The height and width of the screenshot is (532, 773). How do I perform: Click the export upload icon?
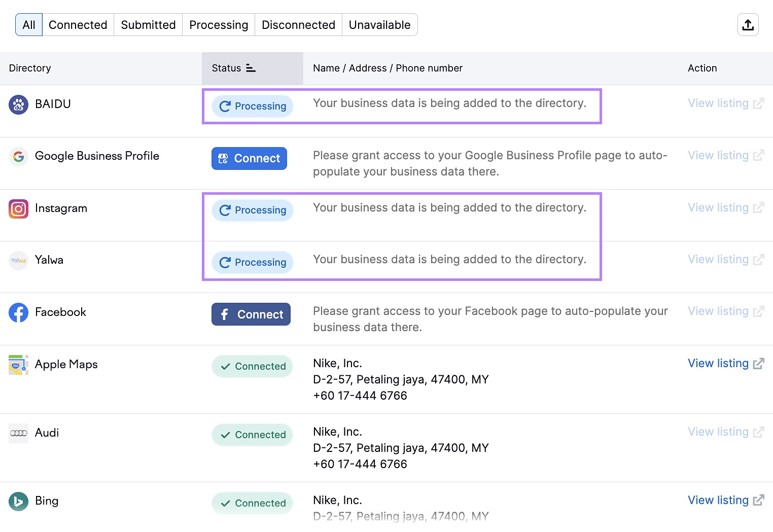748,24
